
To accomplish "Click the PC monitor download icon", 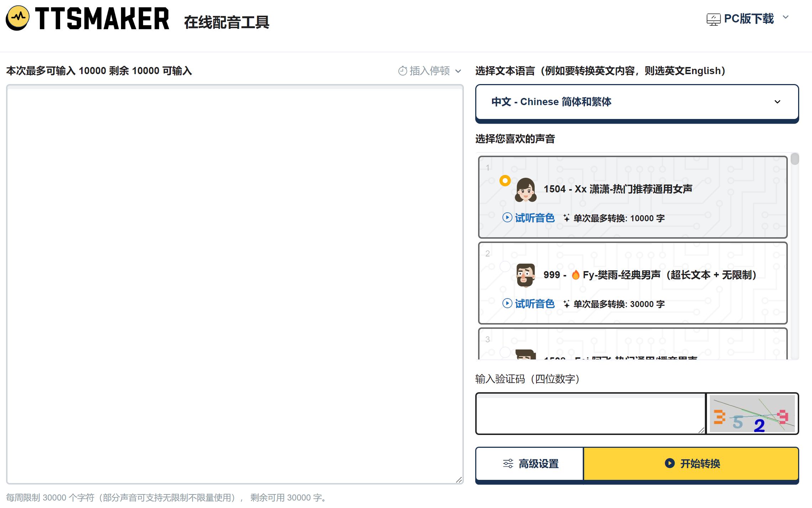I will (713, 19).
